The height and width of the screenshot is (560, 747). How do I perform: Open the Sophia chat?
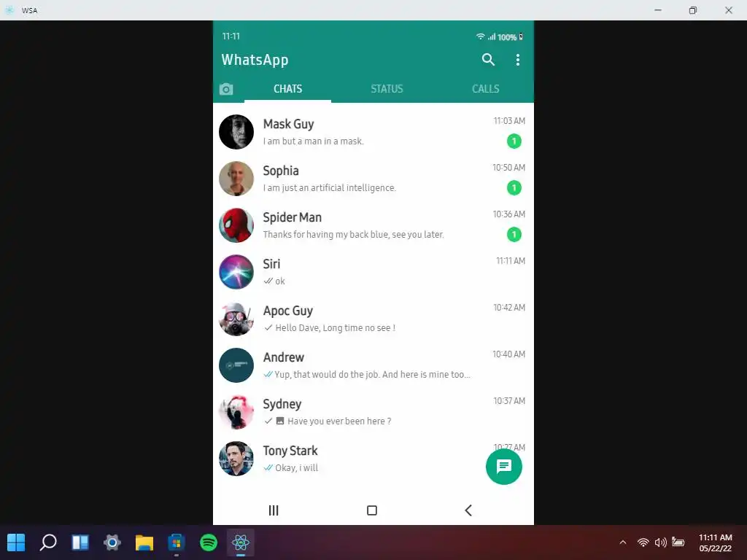pyautogui.click(x=373, y=179)
